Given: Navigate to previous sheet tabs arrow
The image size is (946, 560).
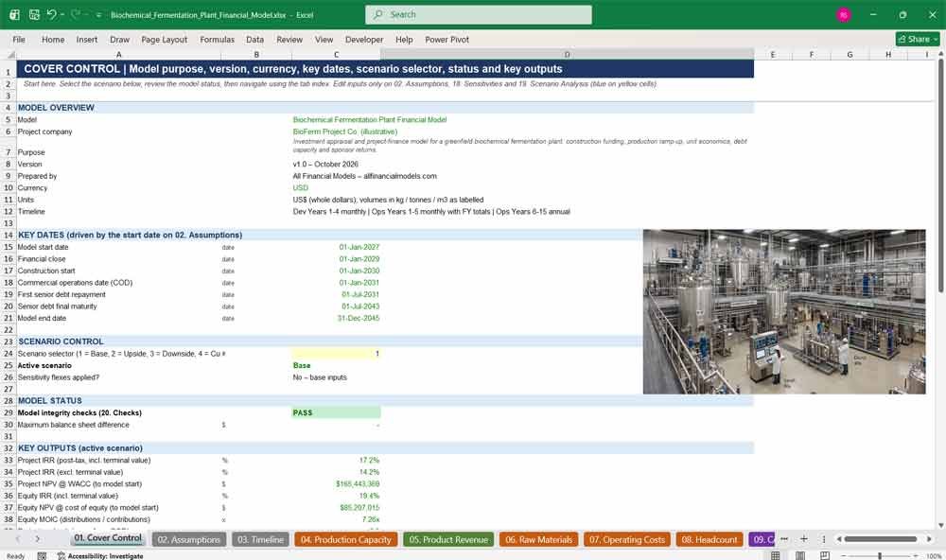Looking at the screenshot, I should click(18, 539).
